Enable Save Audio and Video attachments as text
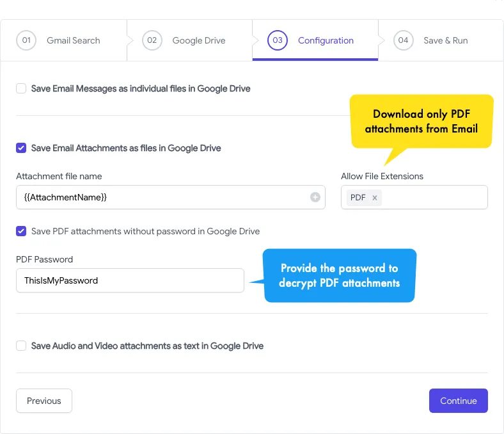Screen dimensions: 504x434 point(21,346)
